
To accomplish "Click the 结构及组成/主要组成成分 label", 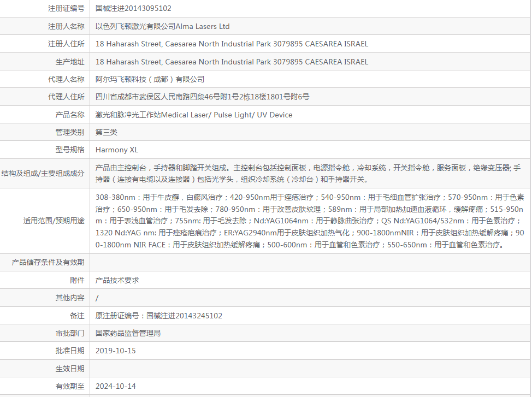I will pos(43,174).
